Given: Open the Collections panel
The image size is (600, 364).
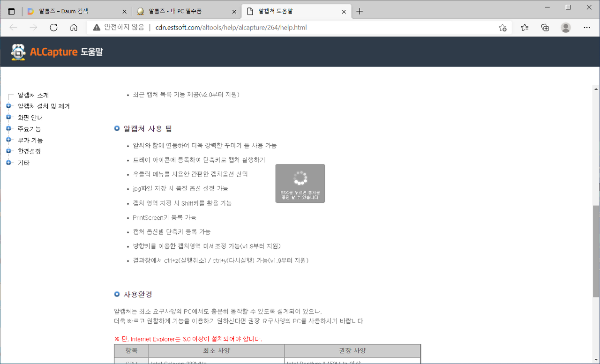Looking at the screenshot, I should pos(545,28).
